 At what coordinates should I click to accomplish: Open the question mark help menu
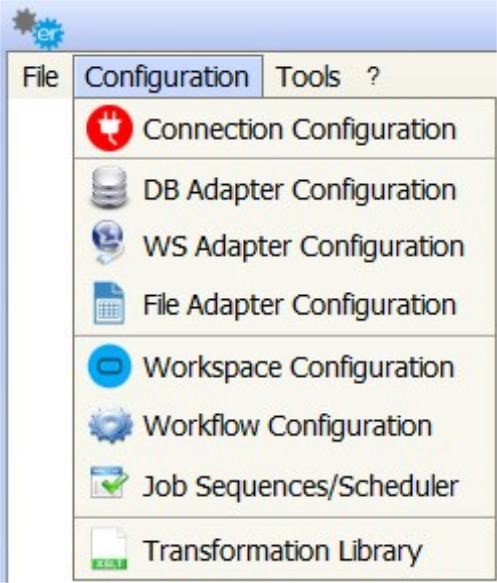point(373,77)
